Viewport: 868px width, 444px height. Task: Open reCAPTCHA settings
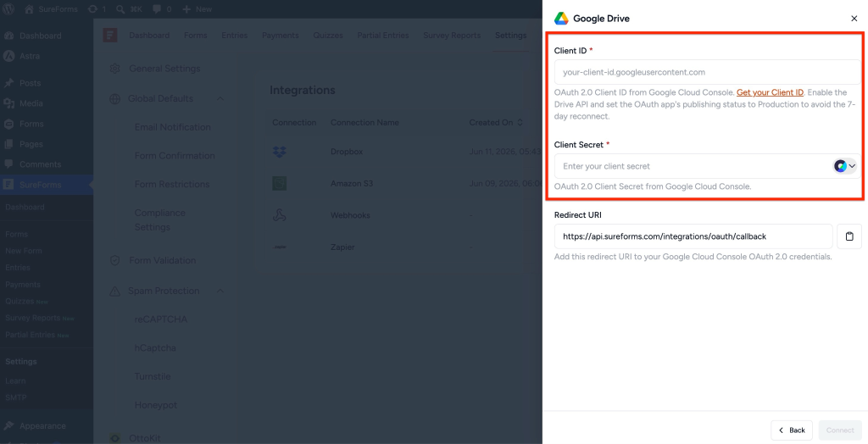coord(161,319)
